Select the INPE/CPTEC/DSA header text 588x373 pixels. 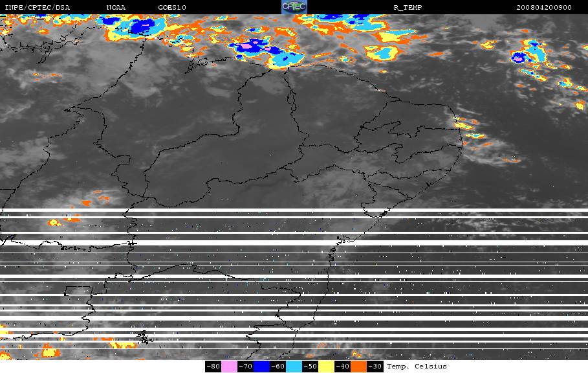(x=37, y=8)
